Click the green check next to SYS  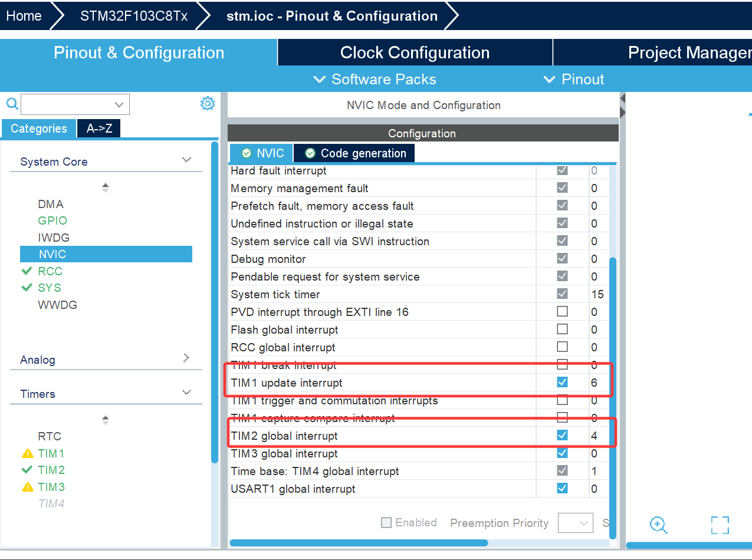(x=27, y=288)
